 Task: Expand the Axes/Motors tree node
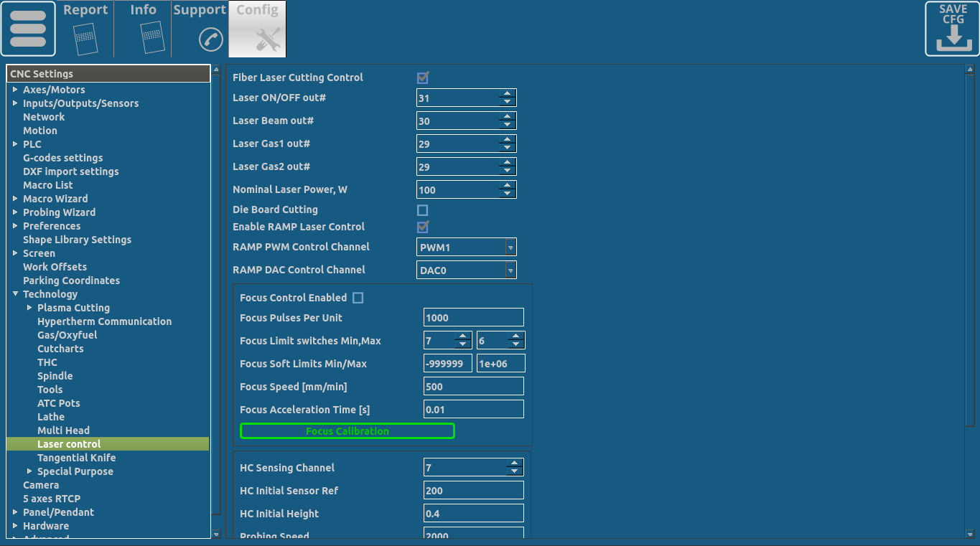(x=15, y=90)
